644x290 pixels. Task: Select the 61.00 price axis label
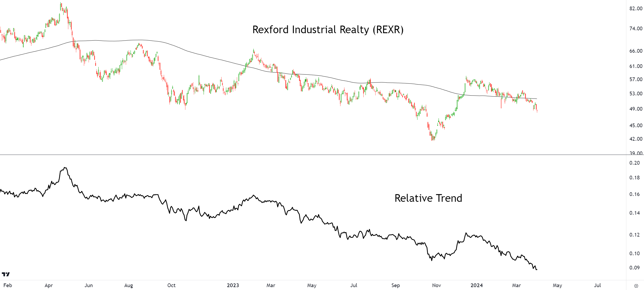(x=636, y=66)
